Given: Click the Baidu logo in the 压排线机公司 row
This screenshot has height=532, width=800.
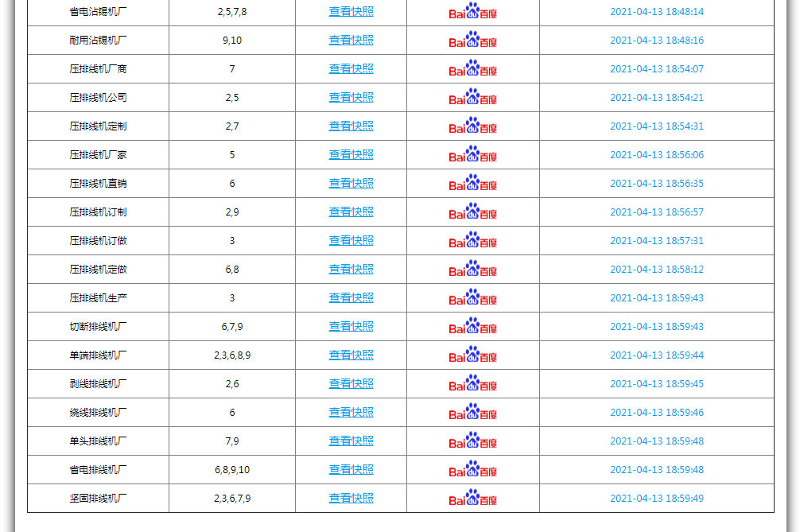Looking at the screenshot, I should [x=472, y=97].
